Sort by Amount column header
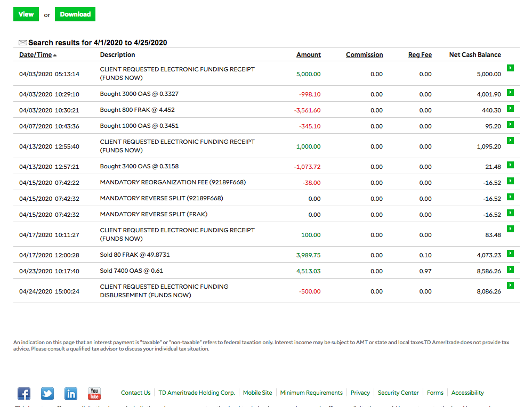Screen dimensions: 532x407 pyautogui.click(x=309, y=55)
